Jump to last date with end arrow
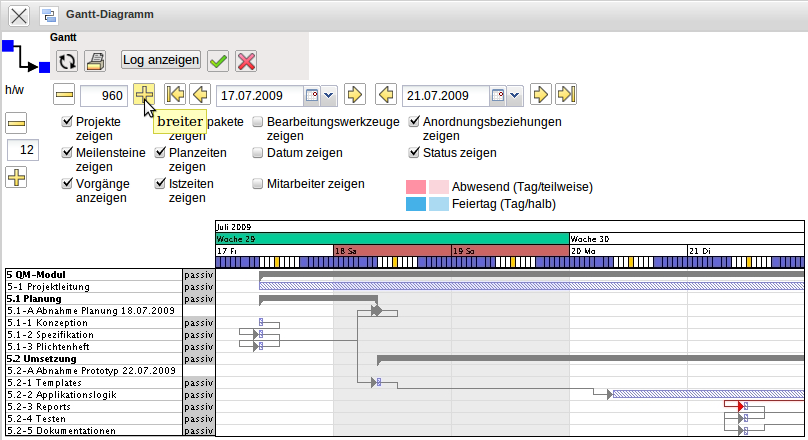808x440 pixels. tap(567, 95)
